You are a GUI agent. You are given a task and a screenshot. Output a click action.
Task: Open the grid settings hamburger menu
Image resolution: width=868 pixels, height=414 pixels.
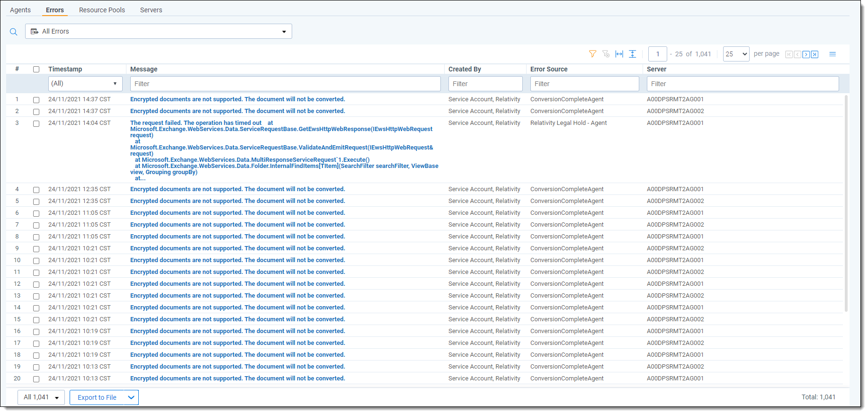point(832,54)
